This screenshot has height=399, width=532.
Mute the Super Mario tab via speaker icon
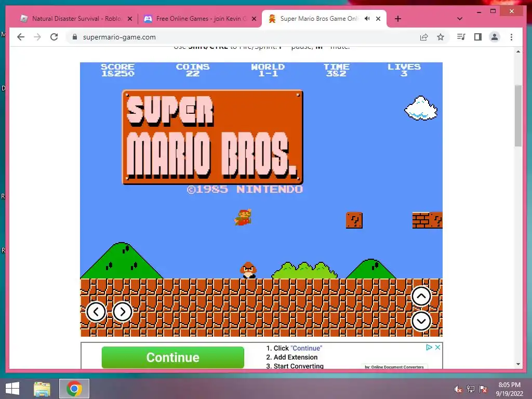367,19
